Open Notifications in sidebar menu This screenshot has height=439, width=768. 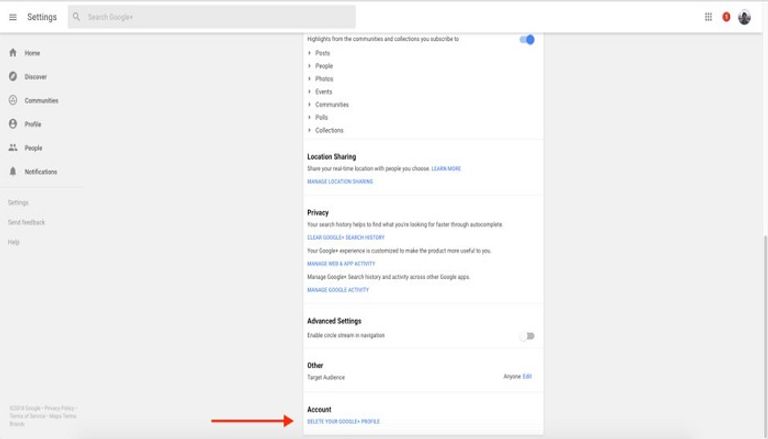coord(40,172)
